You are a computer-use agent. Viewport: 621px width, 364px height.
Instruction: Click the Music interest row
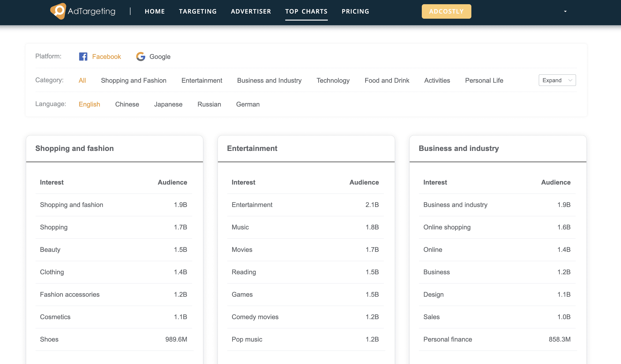(x=306, y=227)
